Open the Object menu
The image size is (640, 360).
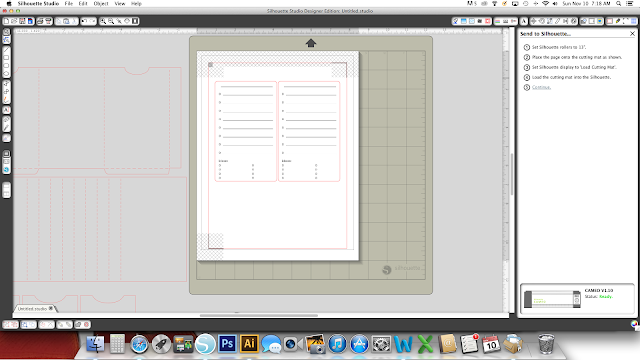tap(101, 3)
